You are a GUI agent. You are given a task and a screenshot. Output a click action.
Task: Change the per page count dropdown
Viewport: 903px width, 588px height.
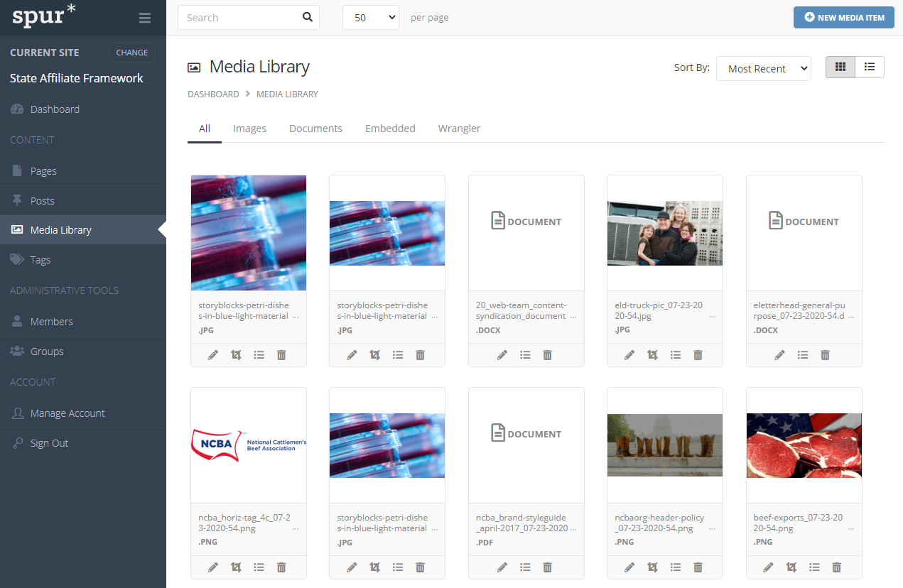pos(370,16)
